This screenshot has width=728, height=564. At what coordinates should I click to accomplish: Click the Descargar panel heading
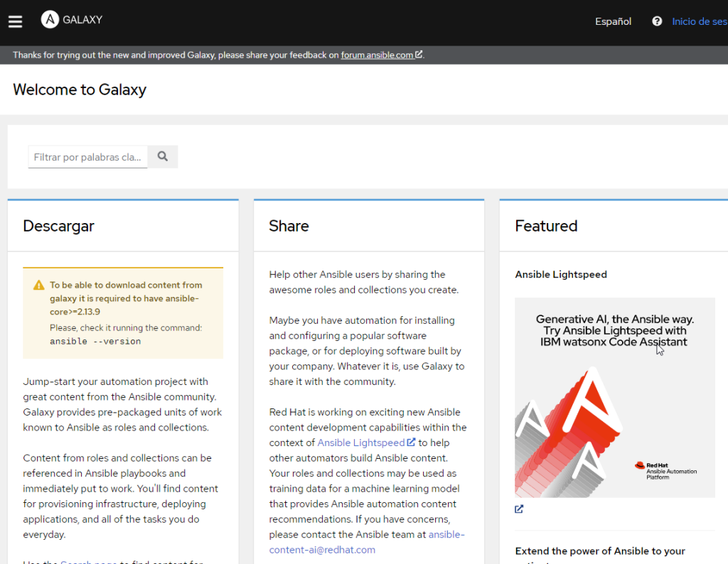[58, 226]
